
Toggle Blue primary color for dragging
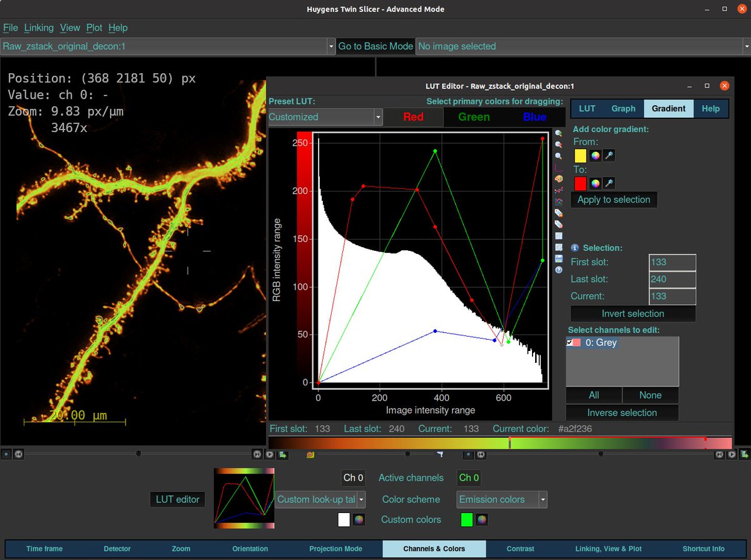tap(534, 117)
